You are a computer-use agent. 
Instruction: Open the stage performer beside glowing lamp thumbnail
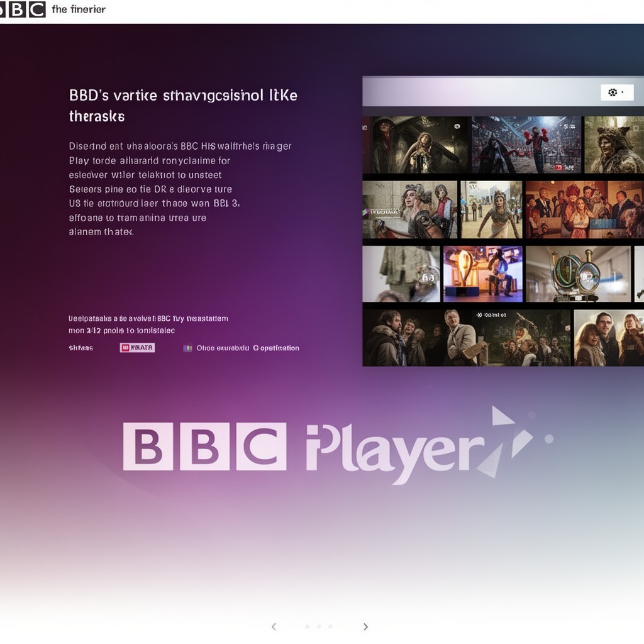tap(483, 274)
